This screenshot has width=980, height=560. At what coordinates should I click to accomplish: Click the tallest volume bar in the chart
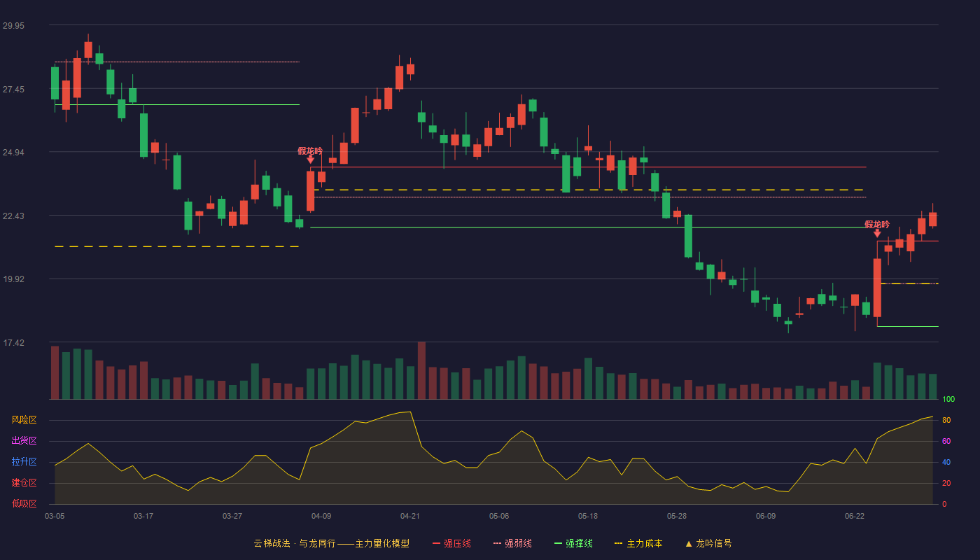pos(421,370)
